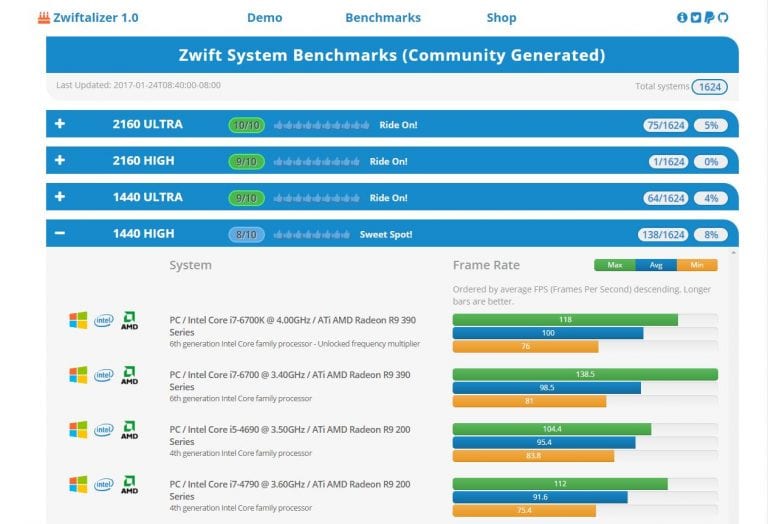Click the 1/1624 count badge
768x524 pixels.
(669, 162)
